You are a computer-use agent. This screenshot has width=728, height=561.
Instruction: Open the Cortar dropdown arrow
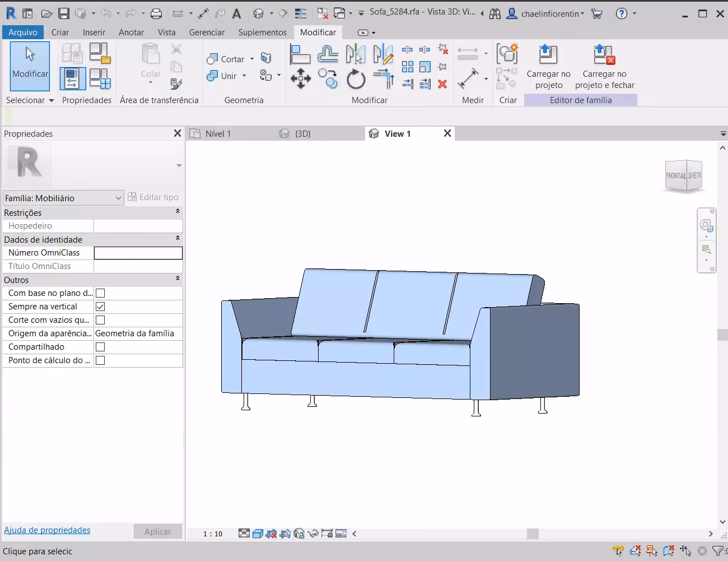click(252, 59)
